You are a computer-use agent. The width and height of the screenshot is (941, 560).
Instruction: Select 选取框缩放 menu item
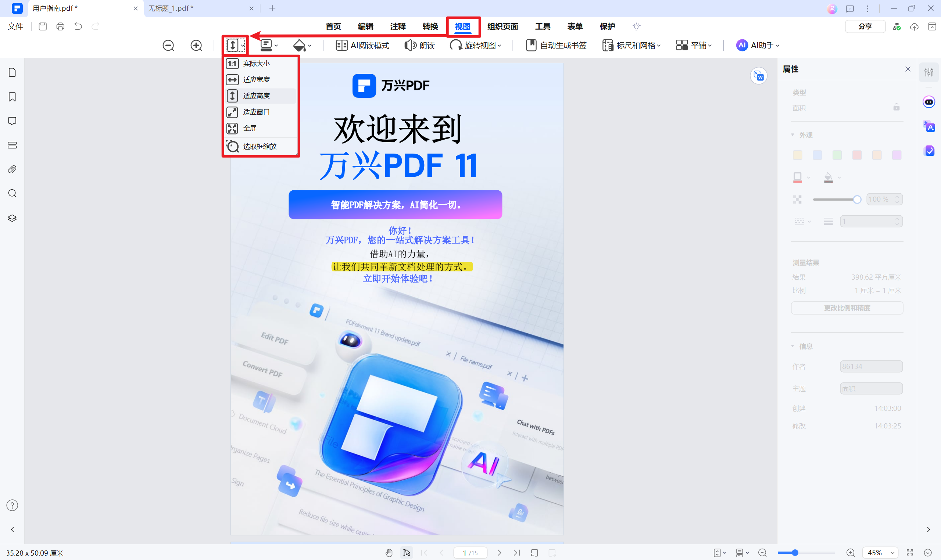pos(261,146)
